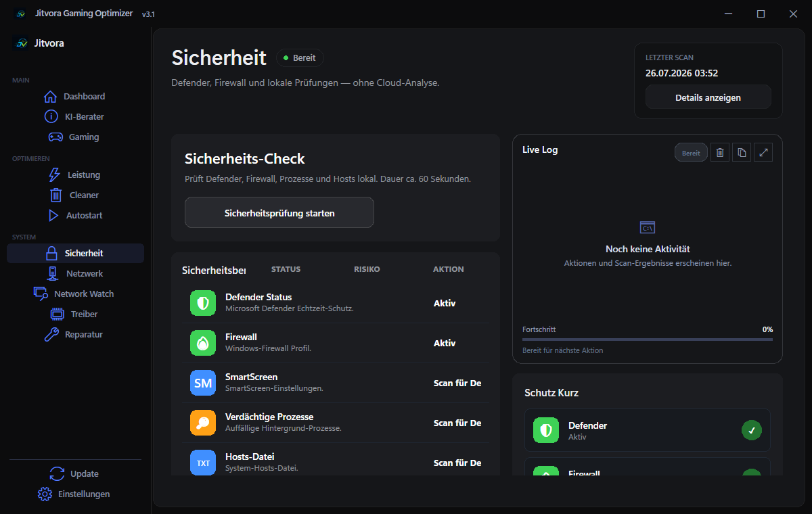Screen dimensions: 812x514
Task: Open Einstellungen in the sidebar
Action: pyautogui.click(x=75, y=494)
